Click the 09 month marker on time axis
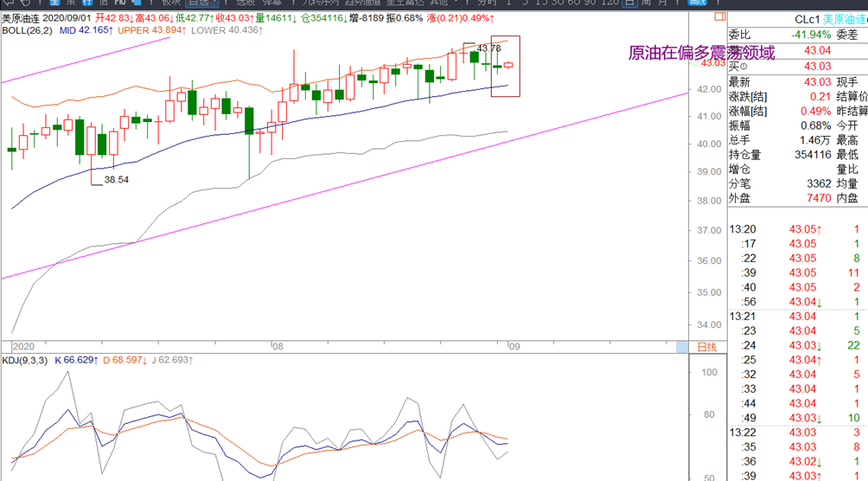The width and height of the screenshot is (868, 481). 514,347
